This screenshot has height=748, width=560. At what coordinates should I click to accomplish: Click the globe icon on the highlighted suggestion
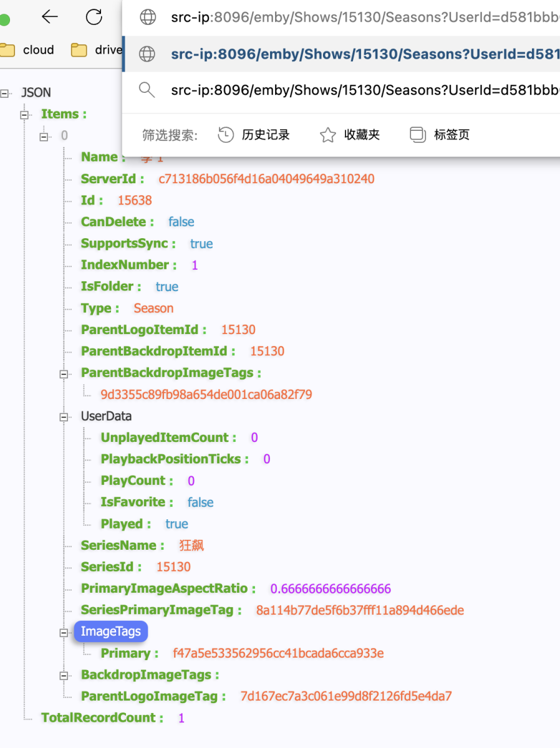point(147,54)
